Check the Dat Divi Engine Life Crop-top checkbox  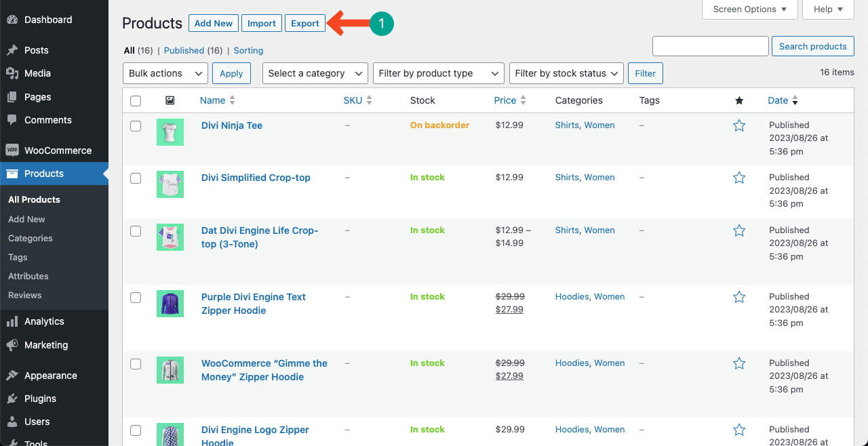pos(136,231)
